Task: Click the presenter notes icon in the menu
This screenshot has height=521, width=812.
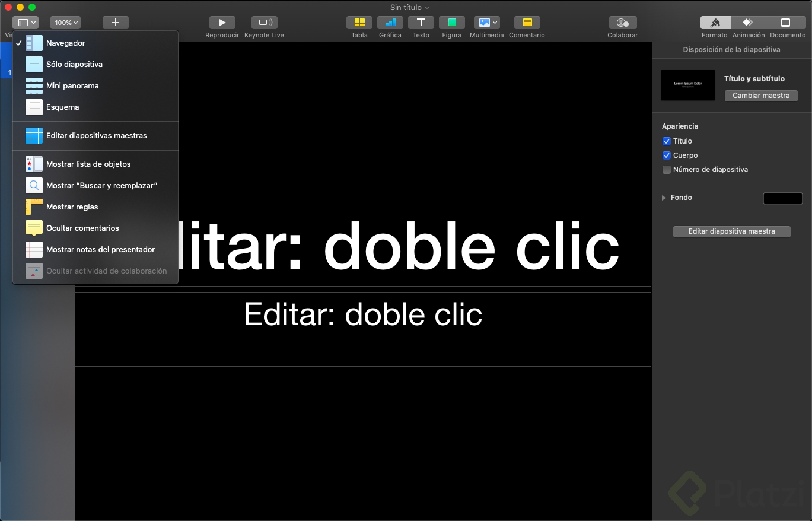Action: [34, 250]
